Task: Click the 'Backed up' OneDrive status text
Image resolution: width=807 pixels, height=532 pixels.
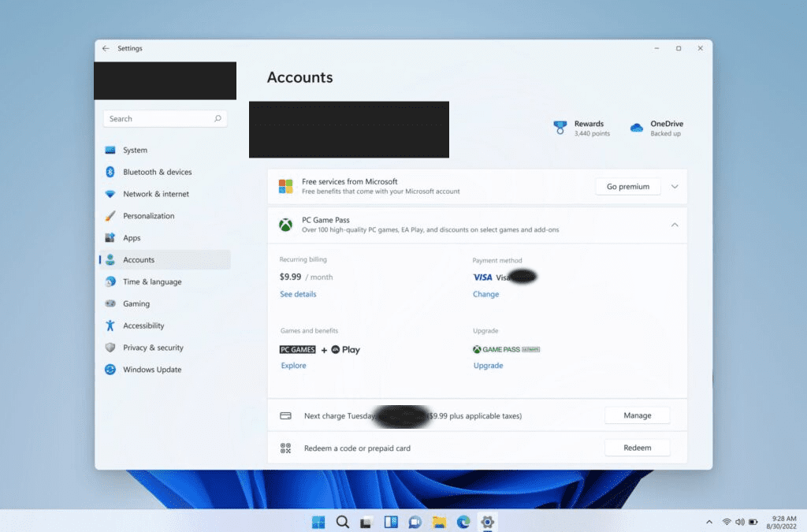Action: pos(665,134)
